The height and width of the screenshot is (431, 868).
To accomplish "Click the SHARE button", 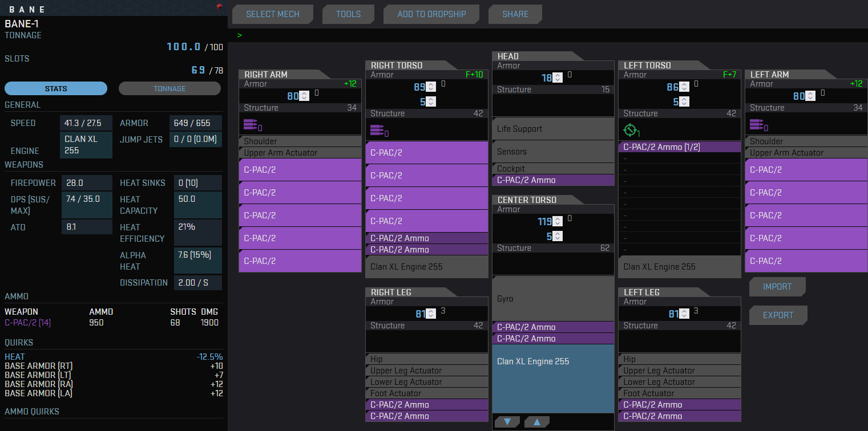I will tap(515, 14).
